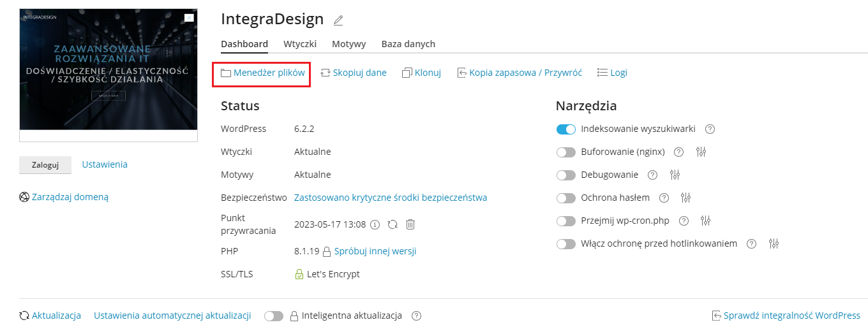The width and height of the screenshot is (868, 334).
Task: Enable Debugowanie toggle
Action: (566, 175)
